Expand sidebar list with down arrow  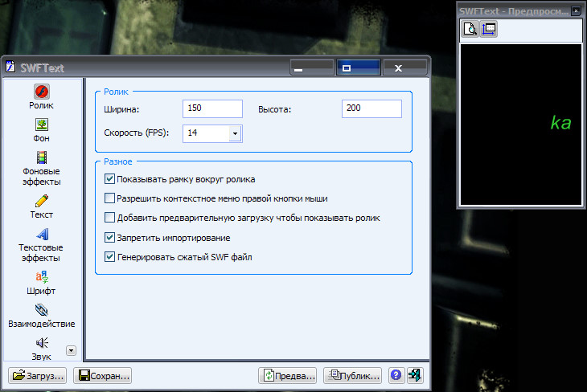71,350
